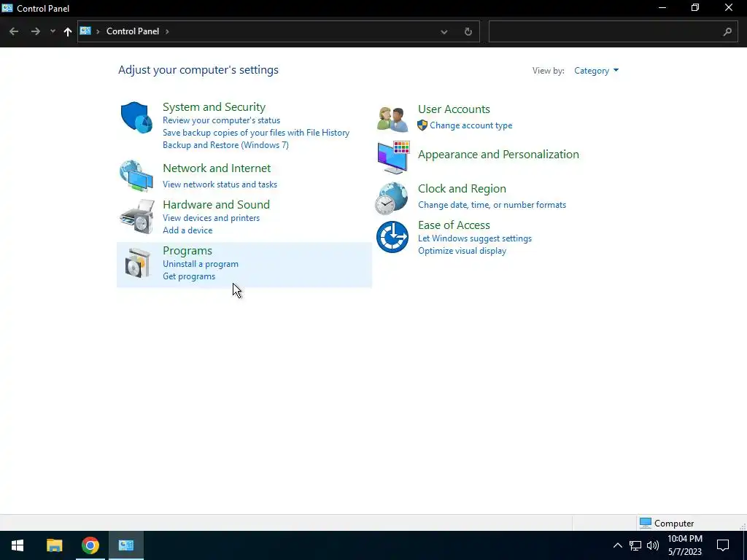The image size is (747, 560).
Task: Open Ease of Access category
Action: (x=454, y=225)
